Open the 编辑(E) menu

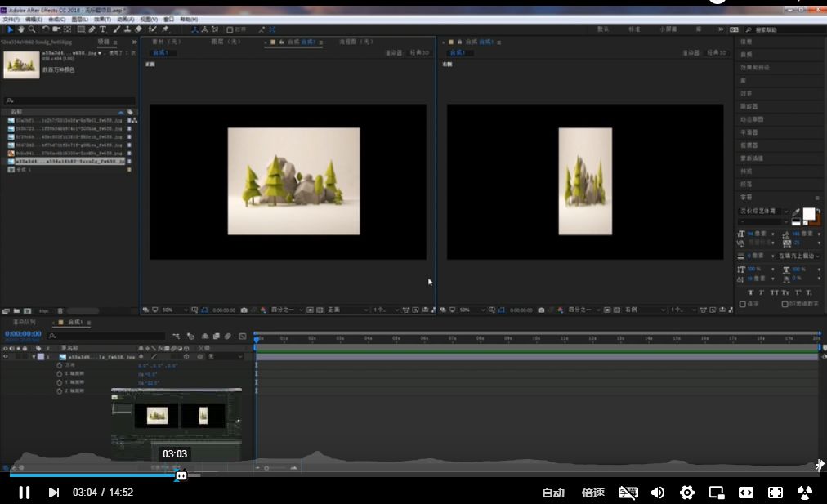(x=34, y=20)
